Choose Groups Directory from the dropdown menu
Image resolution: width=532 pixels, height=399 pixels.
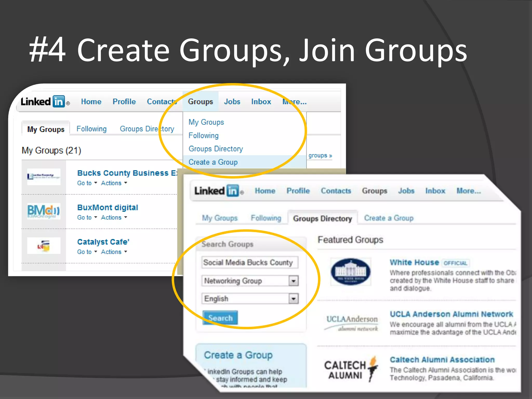tap(216, 149)
